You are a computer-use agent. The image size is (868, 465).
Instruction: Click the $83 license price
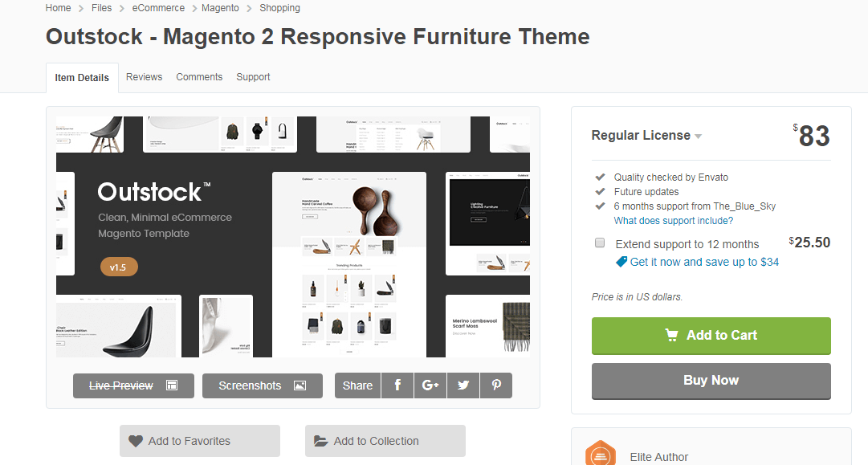coord(812,136)
